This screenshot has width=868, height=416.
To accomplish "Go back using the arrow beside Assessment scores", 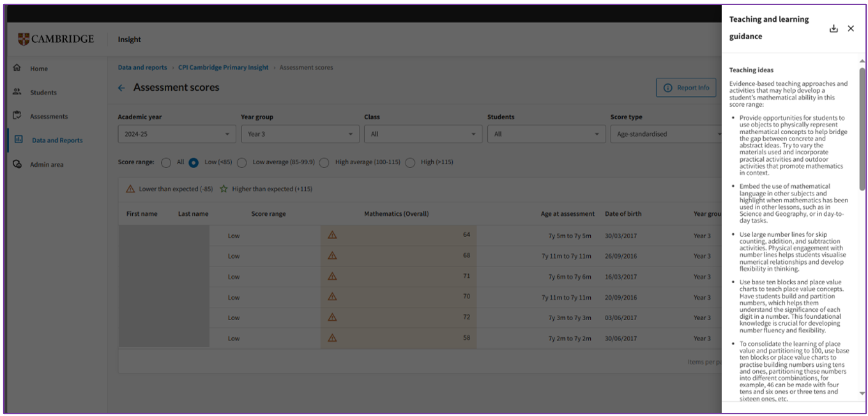I will point(121,88).
